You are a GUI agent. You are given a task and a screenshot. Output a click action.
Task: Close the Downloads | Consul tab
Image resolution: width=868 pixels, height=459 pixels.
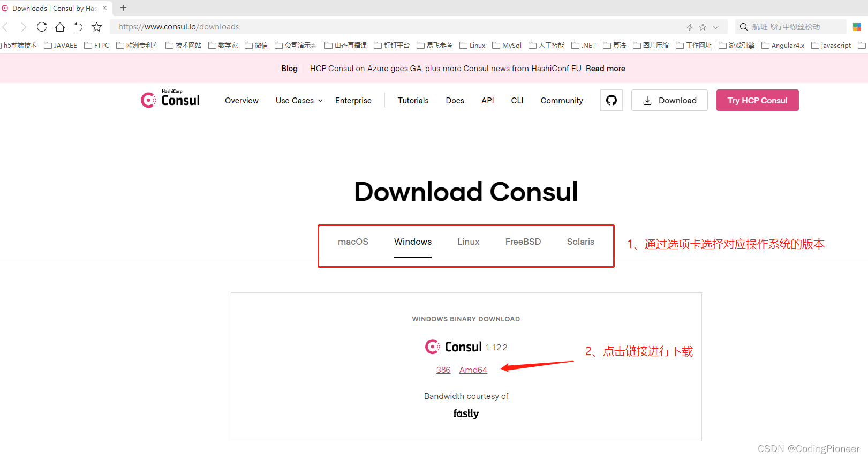click(104, 8)
